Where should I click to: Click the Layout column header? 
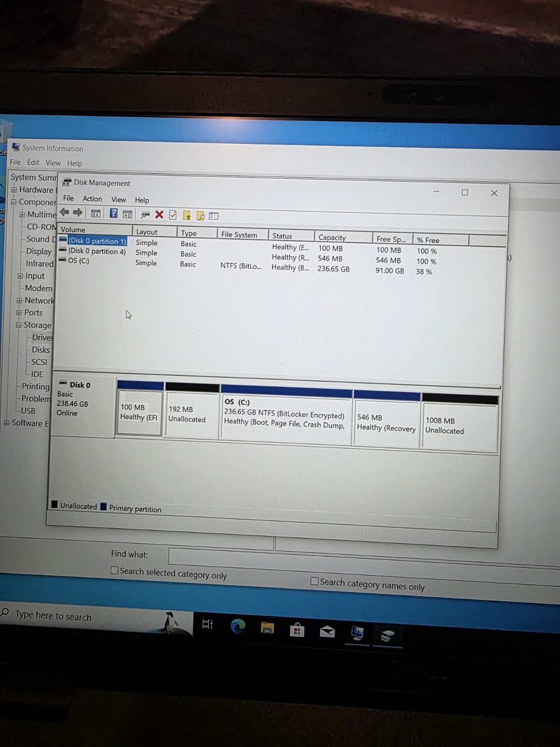pyautogui.click(x=155, y=232)
